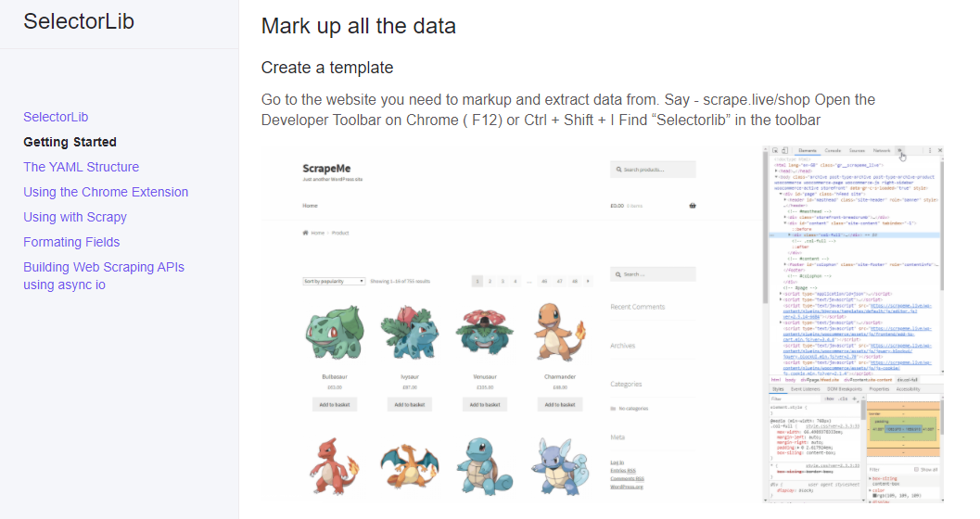Expand the head element node
Viewport: 980px width, 519px height.
pos(776,171)
